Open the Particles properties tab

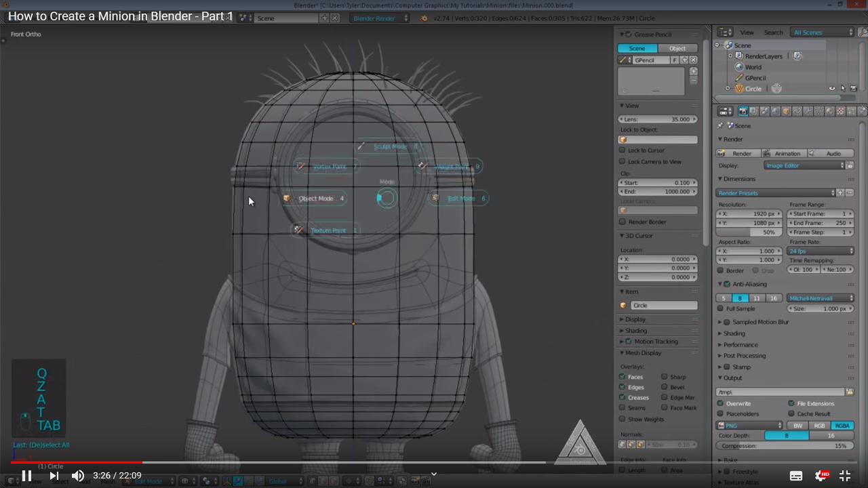(x=851, y=111)
